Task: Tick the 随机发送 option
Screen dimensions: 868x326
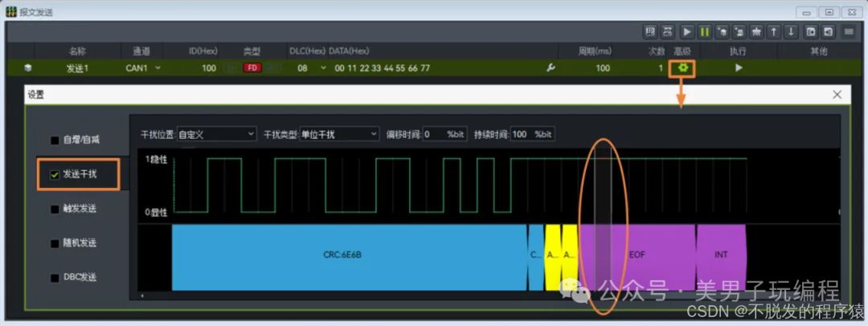Action: click(55, 243)
